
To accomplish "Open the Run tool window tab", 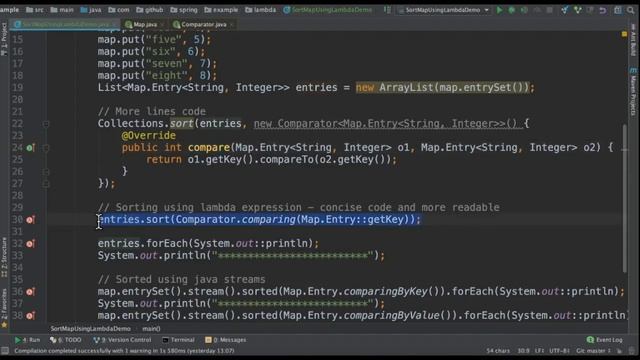I will pyautogui.click(x=27, y=340).
